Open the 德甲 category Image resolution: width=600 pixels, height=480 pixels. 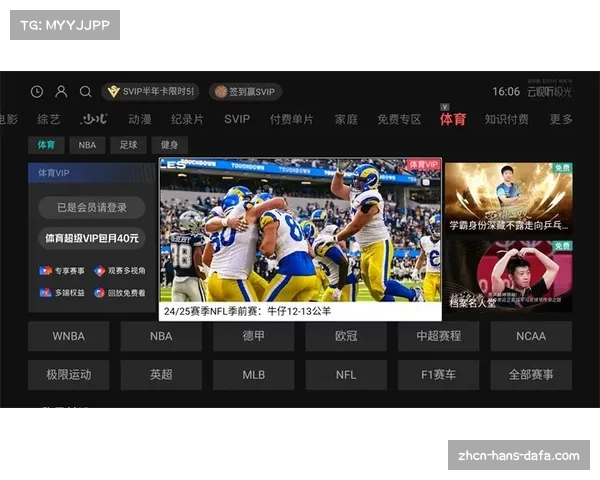click(254, 336)
